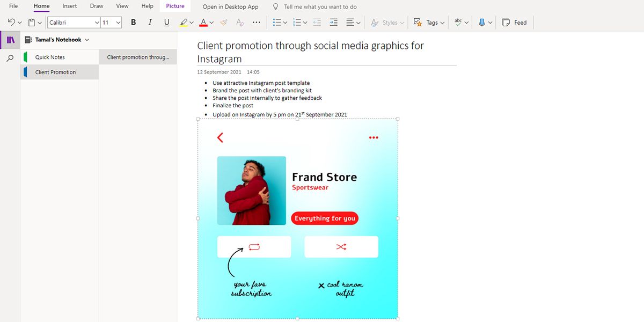Image resolution: width=644 pixels, height=322 pixels.
Task: Apply text highlight color
Action: (184, 22)
